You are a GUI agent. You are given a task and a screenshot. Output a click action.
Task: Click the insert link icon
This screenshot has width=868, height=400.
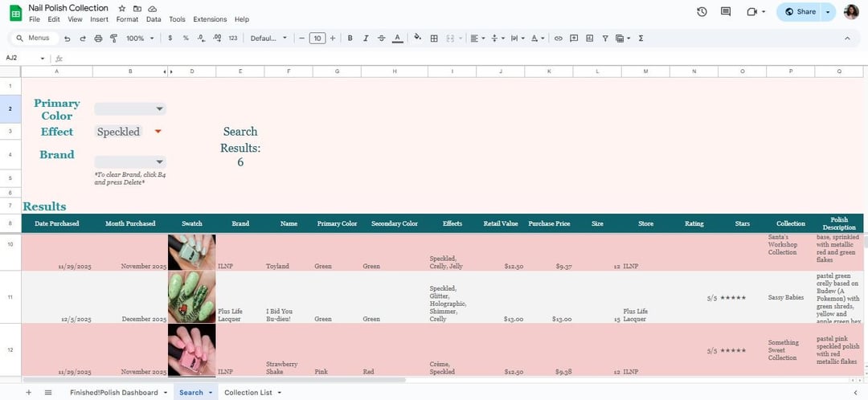point(559,38)
